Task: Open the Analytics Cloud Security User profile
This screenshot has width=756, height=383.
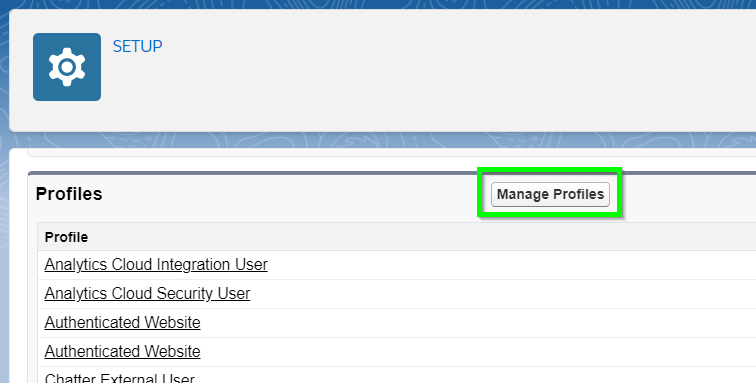Action: point(147,293)
